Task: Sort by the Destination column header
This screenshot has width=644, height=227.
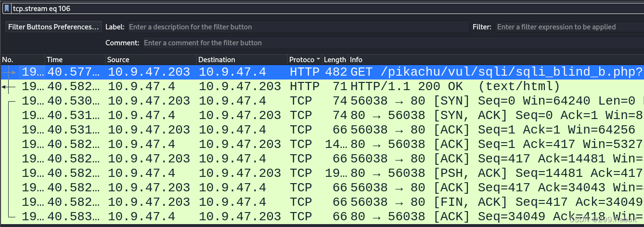Action: point(242,60)
